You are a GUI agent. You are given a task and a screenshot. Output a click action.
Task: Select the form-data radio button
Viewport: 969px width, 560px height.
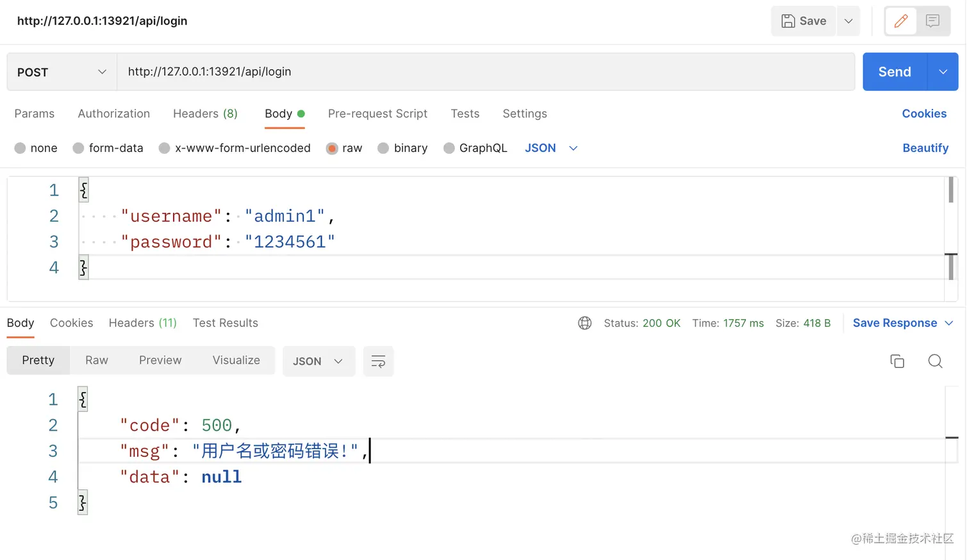(x=78, y=148)
